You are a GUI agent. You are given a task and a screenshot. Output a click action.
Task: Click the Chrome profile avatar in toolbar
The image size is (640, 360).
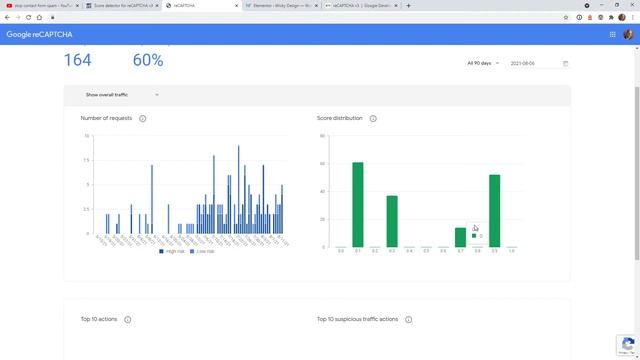pos(622,18)
